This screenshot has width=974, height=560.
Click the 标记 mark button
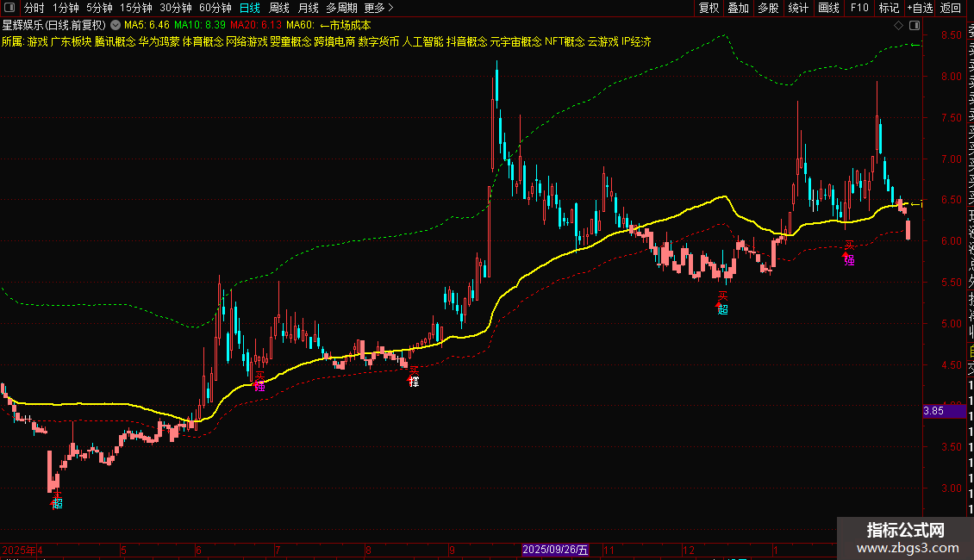click(x=889, y=8)
